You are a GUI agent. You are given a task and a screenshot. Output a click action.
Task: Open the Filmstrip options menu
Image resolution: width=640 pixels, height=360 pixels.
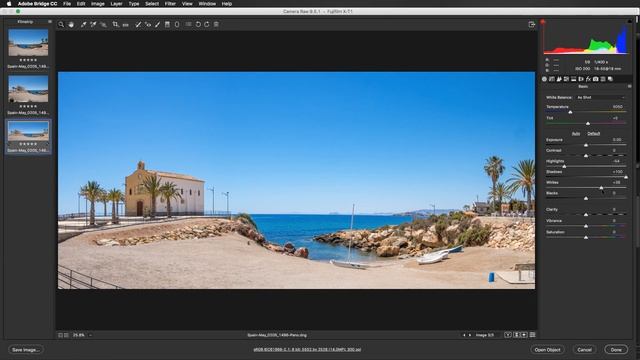click(50, 22)
